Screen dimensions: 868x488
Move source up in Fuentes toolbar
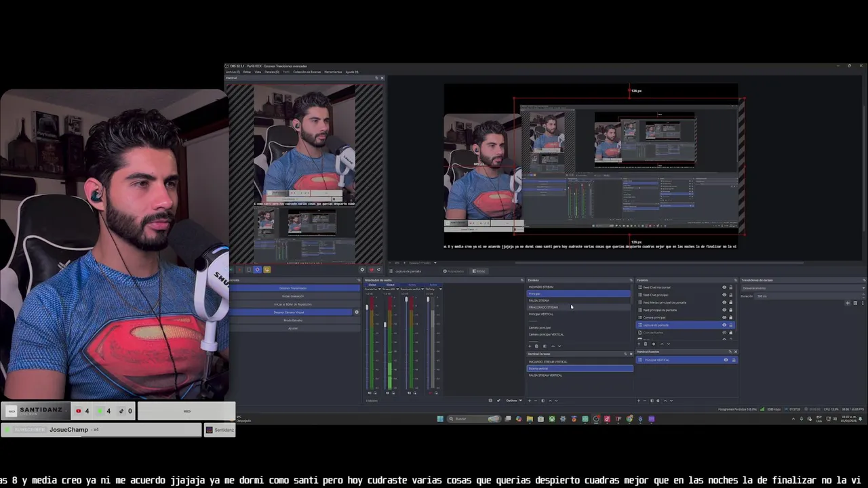pos(662,344)
